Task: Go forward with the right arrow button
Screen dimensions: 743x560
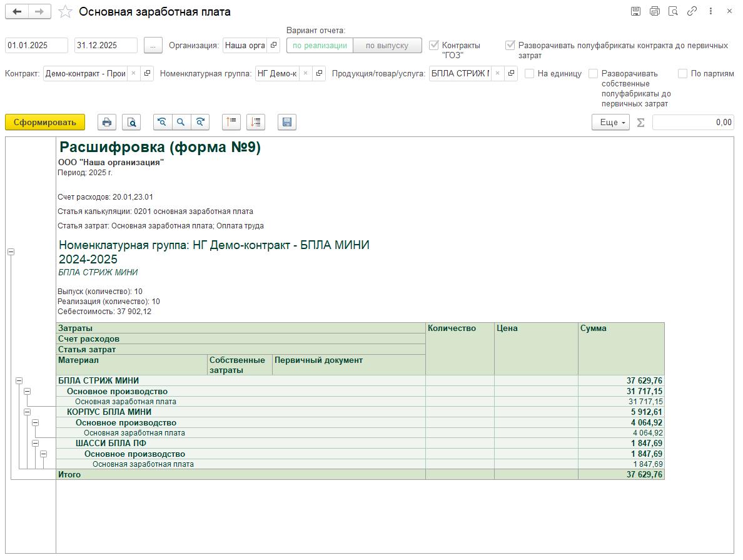Action: click(40, 11)
